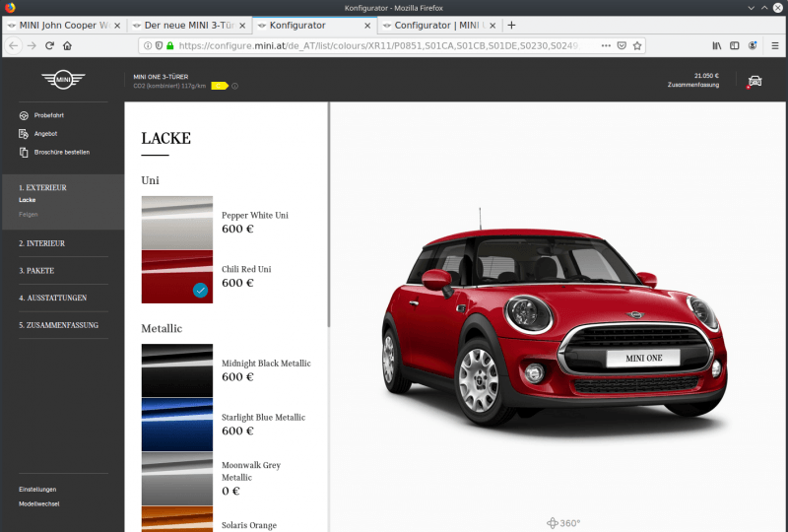Select Midnight Black Metallic paint swatch
This screenshot has width=788, height=532.
click(x=177, y=370)
